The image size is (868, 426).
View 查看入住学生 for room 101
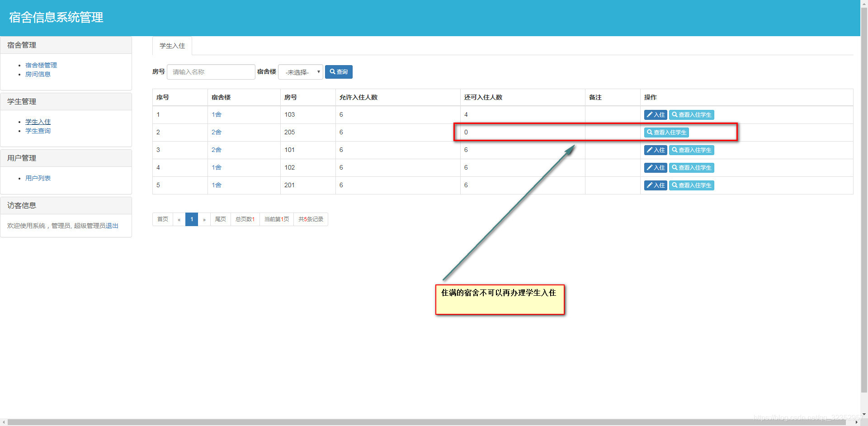click(x=692, y=150)
